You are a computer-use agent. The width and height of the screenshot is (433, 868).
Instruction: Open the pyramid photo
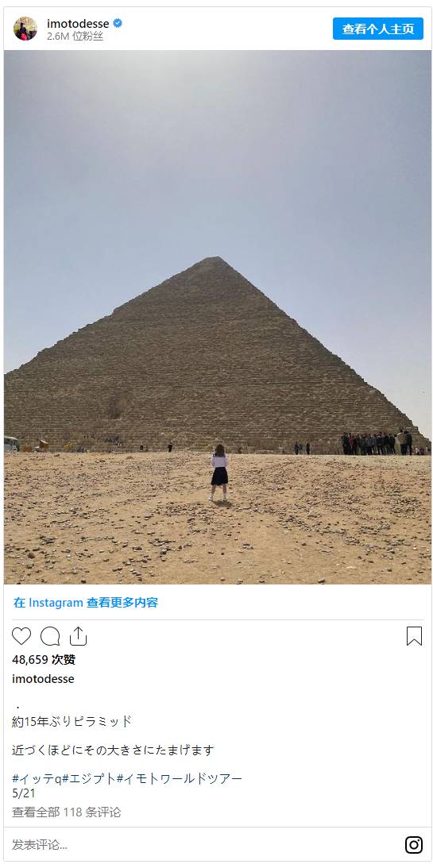pyautogui.click(x=217, y=317)
